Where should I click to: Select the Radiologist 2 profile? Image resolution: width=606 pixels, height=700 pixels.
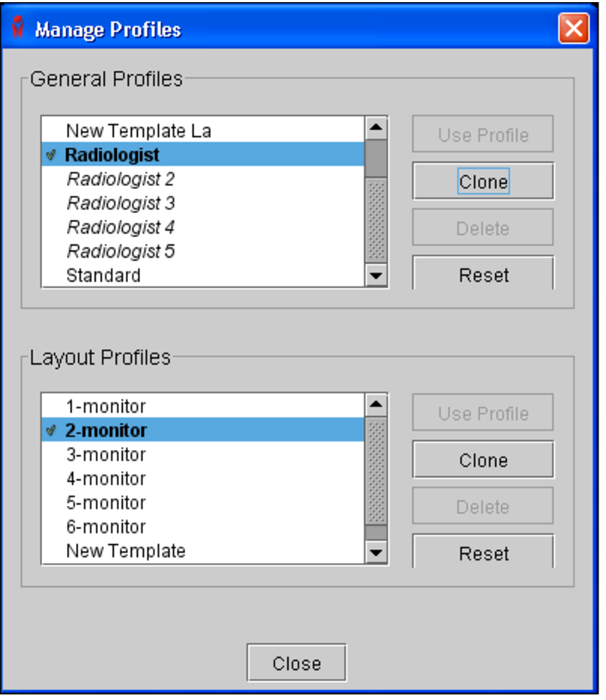pos(121,179)
